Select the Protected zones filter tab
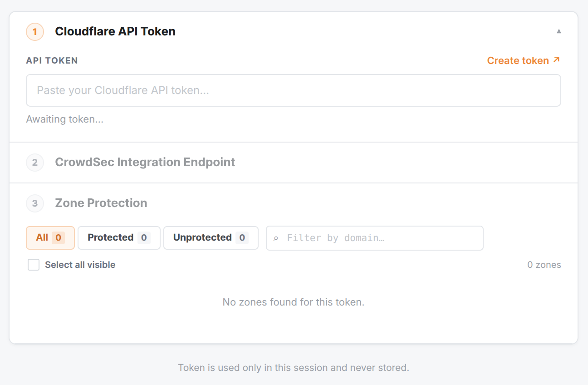 coord(119,237)
